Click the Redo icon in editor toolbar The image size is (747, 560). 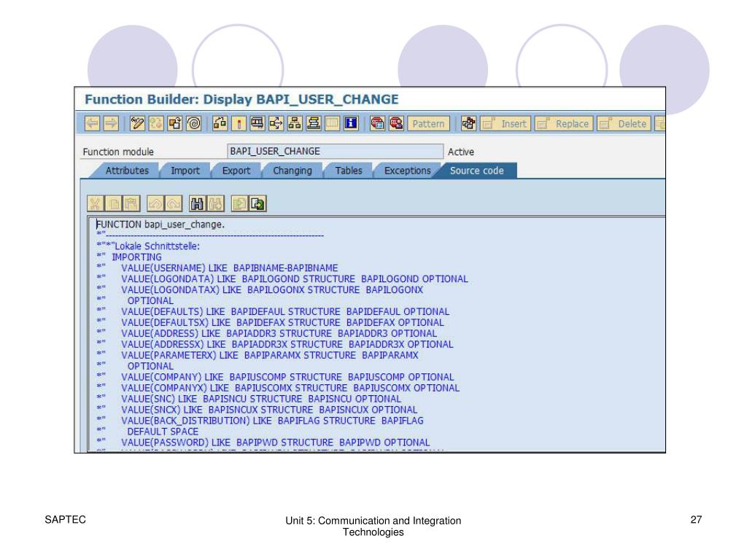coord(174,204)
